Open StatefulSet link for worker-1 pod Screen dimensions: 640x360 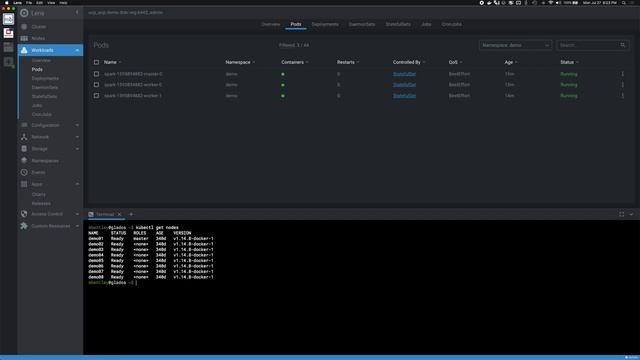click(404, 96)
